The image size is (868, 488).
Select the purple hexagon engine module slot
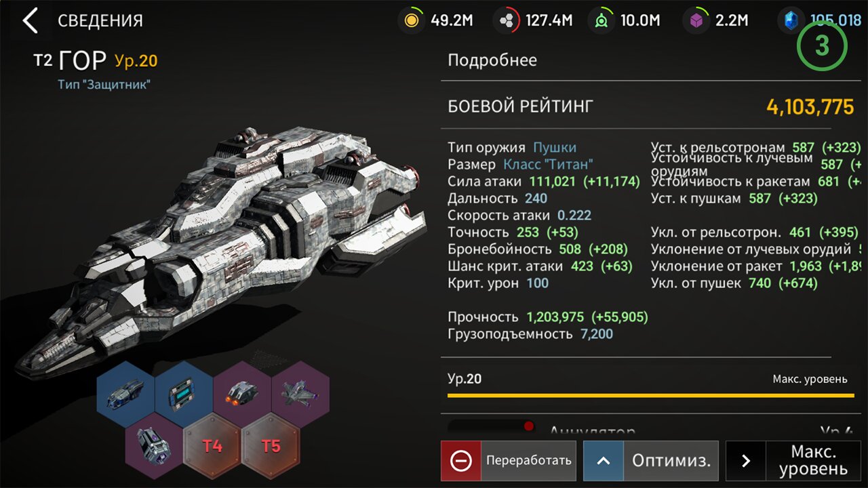coord(242,394)
